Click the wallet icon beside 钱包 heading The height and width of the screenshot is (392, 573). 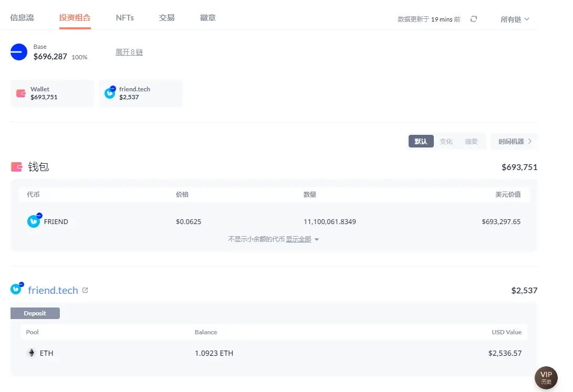(17, 167)
